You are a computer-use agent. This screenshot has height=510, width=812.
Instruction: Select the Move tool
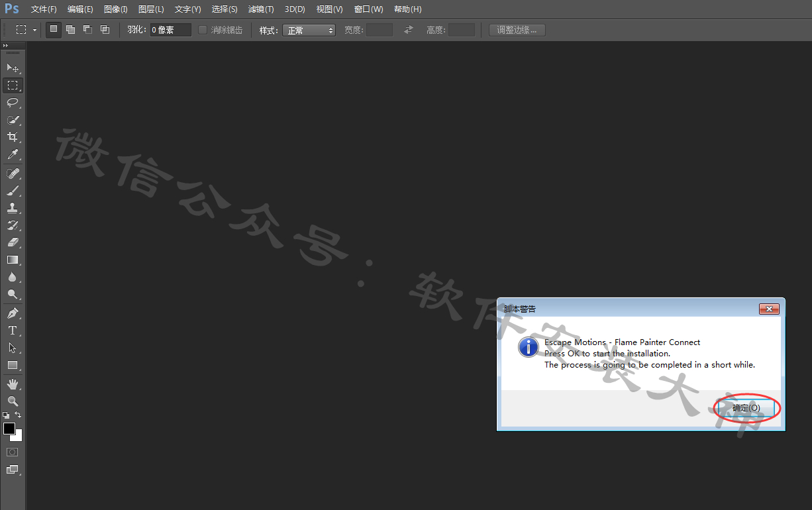point(13,68)
